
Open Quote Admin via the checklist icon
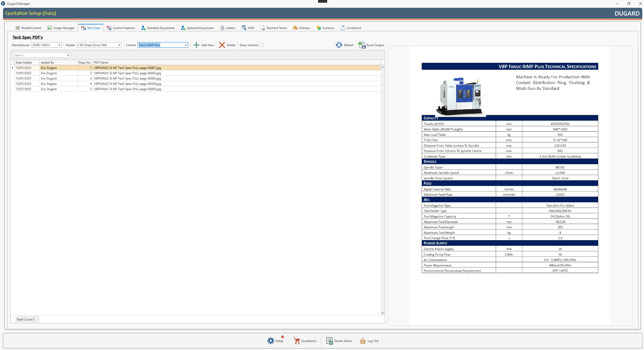click(329, 341)
